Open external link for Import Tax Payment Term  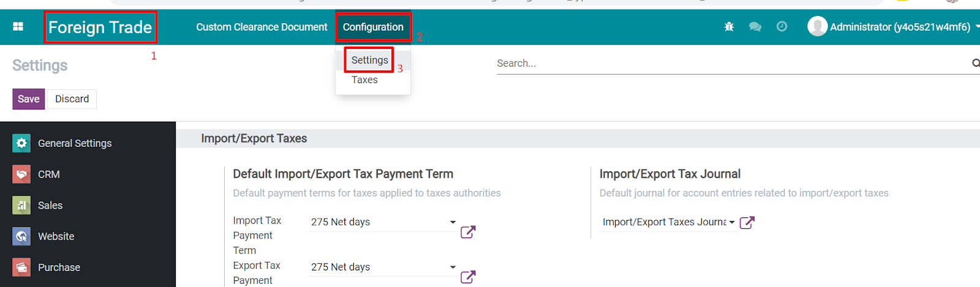(x=468, y=232)
